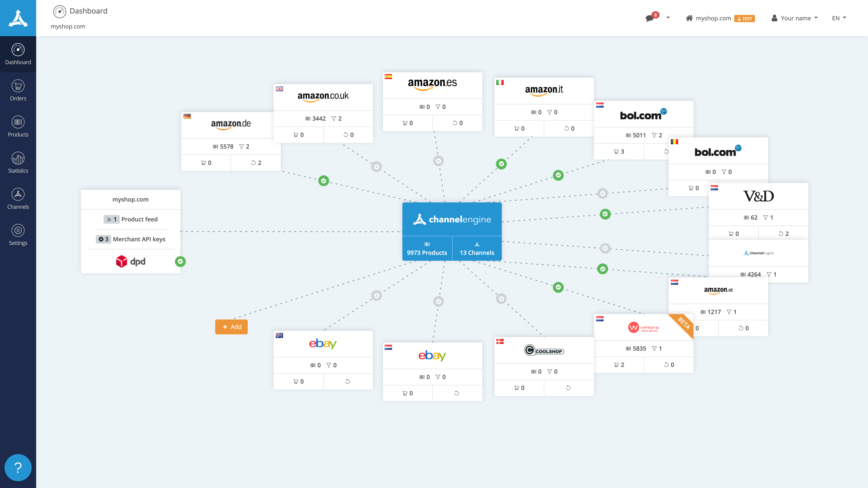
Task: Open the Orders section in the sidebar
Action: (18, 90)
